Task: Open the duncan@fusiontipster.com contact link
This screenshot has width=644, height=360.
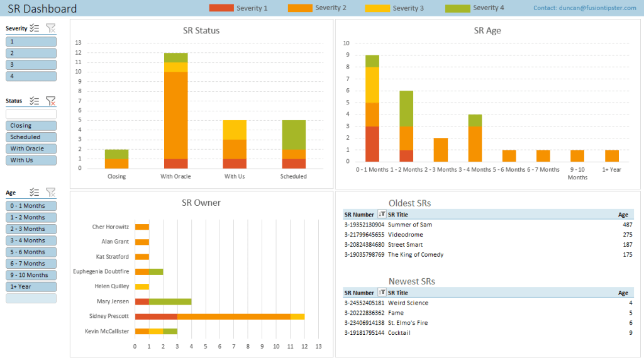Action: 587,8
